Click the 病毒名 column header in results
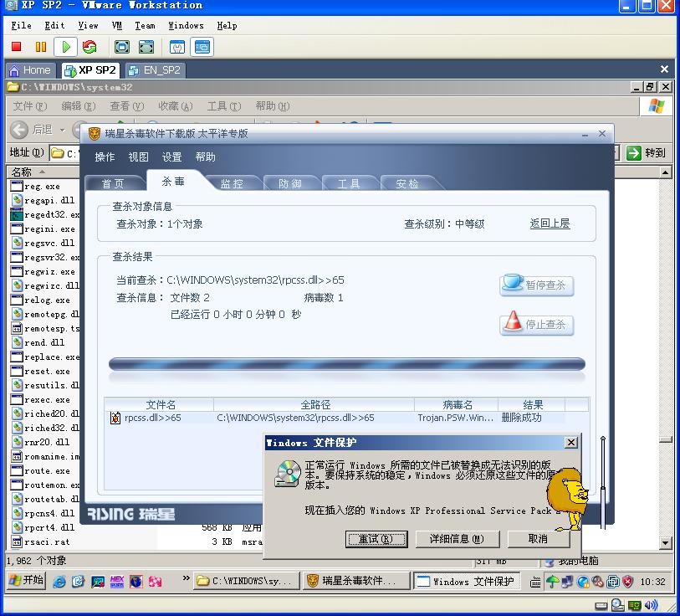680x616 pixels. click(456, 404)
